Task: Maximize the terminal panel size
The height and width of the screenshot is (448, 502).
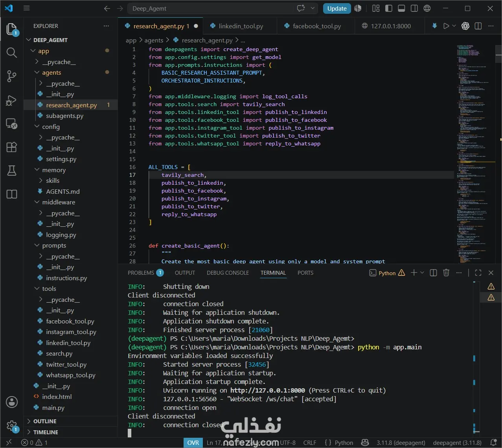Action: 478,272
